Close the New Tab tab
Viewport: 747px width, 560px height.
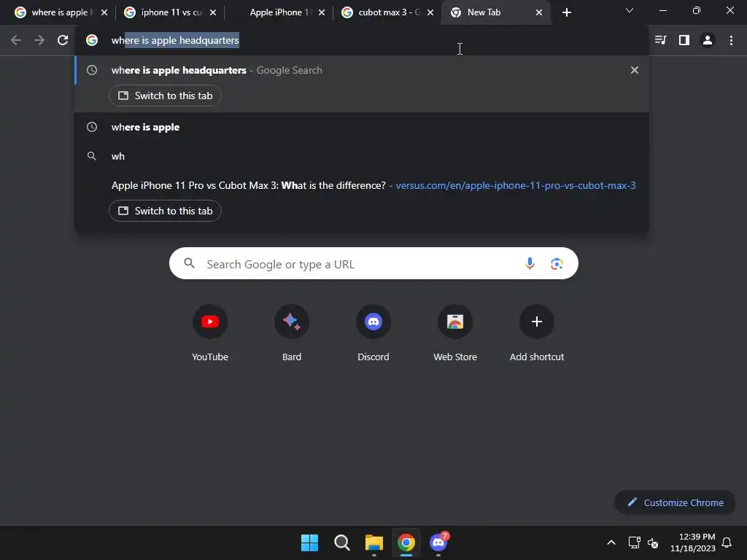click(539, 12)
